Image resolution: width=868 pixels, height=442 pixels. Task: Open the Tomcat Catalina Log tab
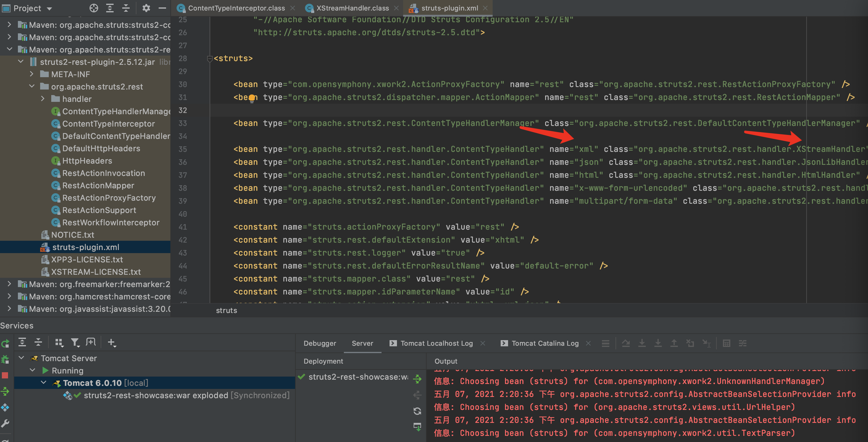tap(545, 343)
